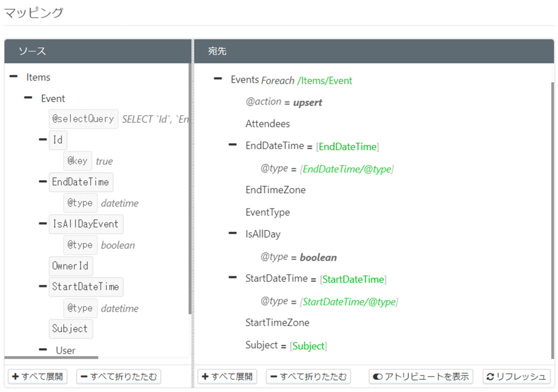The width and height of the screenshot is (558, 392).
Task: Open the /Items/Event Foreach path link
Action: point(325,81)
